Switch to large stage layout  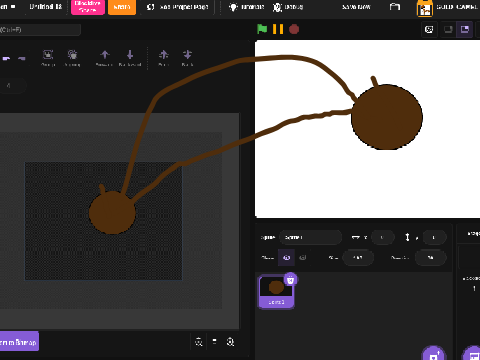coord(465,30)
